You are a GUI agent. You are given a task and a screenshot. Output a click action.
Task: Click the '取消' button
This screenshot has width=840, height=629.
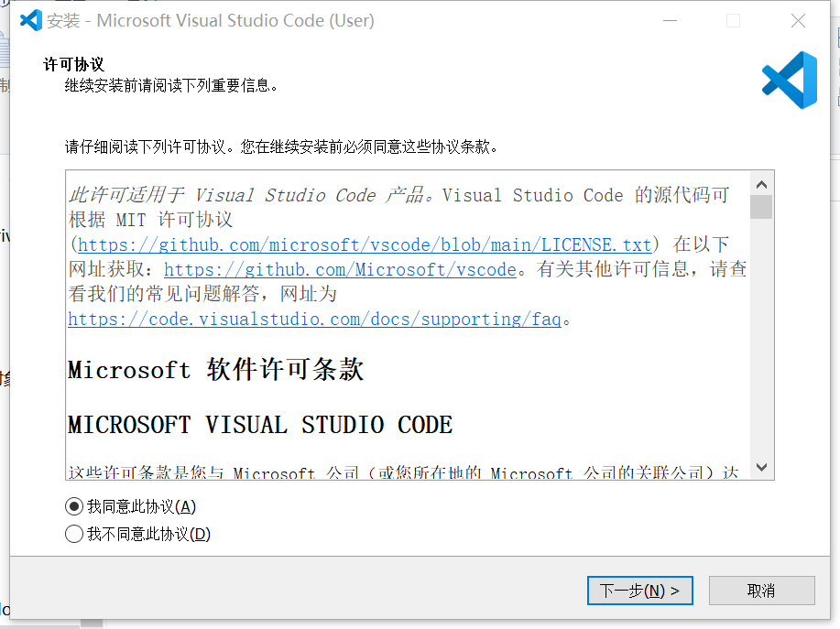tap(761, 591)
